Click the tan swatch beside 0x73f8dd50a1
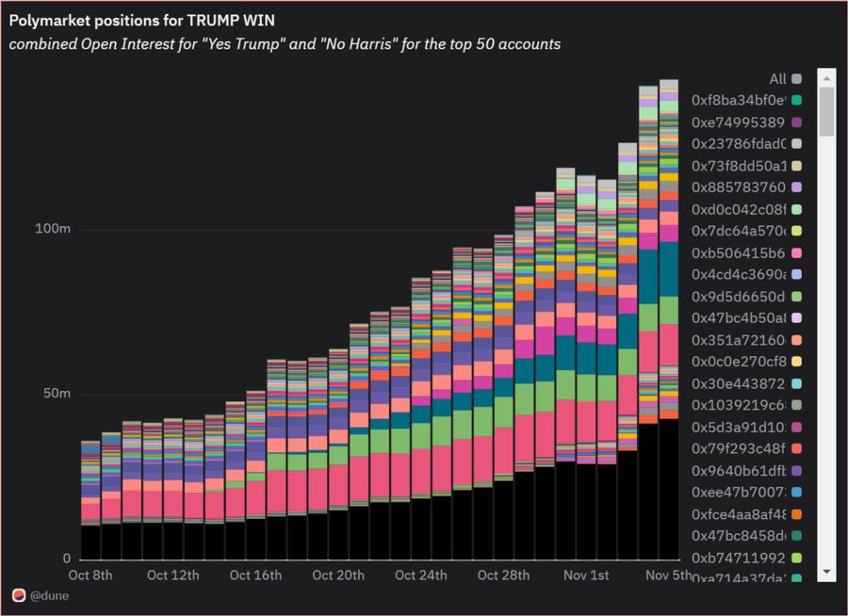Viewport: 848px width, 616px height. 796,166
